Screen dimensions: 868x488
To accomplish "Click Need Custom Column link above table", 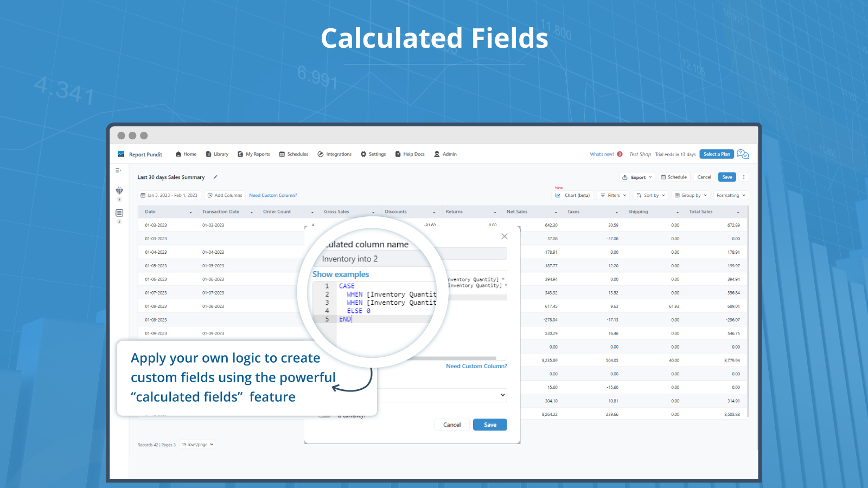I will 273,195.
